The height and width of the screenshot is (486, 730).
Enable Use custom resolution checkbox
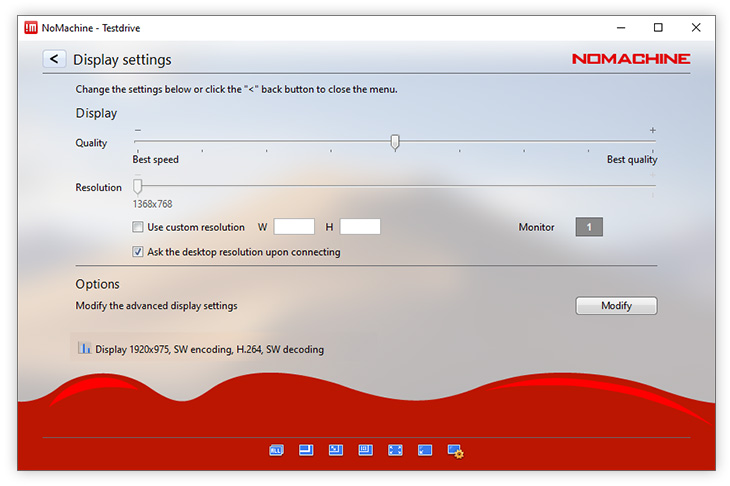point(138,227)
